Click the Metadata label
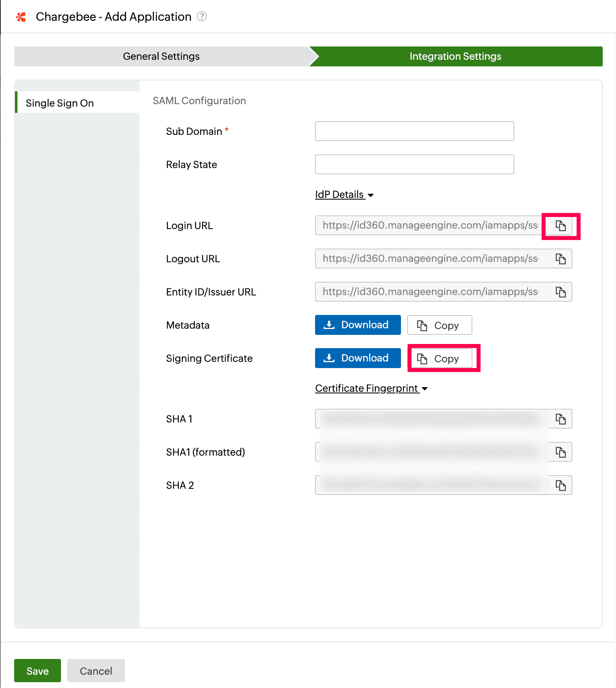The height and width of the screenshot is (688, 616). 188,325
